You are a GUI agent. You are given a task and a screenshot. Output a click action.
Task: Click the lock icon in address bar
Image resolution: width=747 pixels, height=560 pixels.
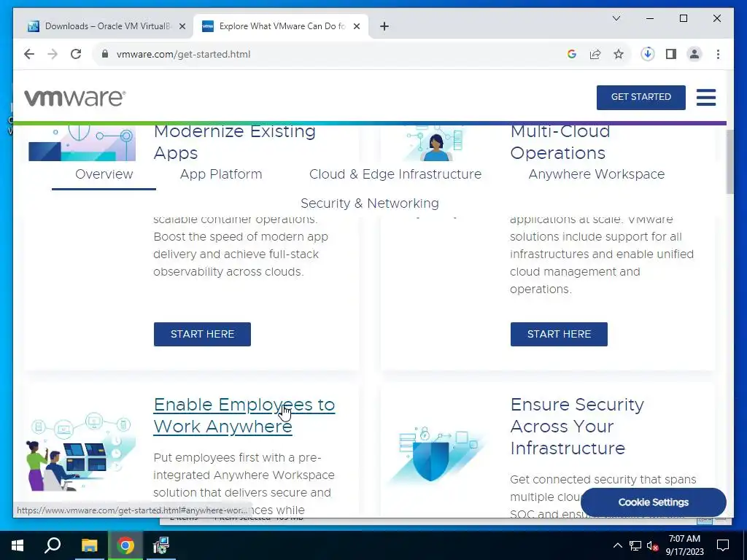click(105, 54)
